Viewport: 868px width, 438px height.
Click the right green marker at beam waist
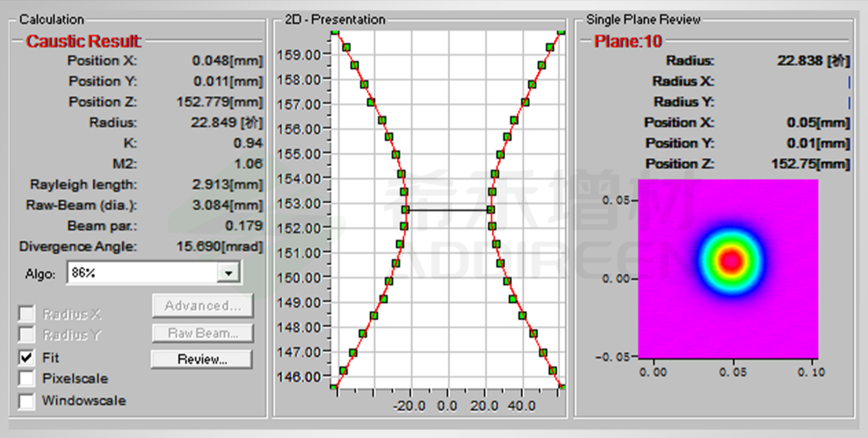(490, 209)
